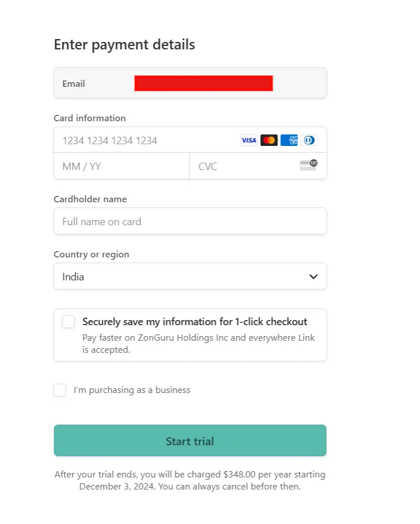Screen dimensions: 420x524
Task: Select the American Express card icon
Action: [288, 140]
